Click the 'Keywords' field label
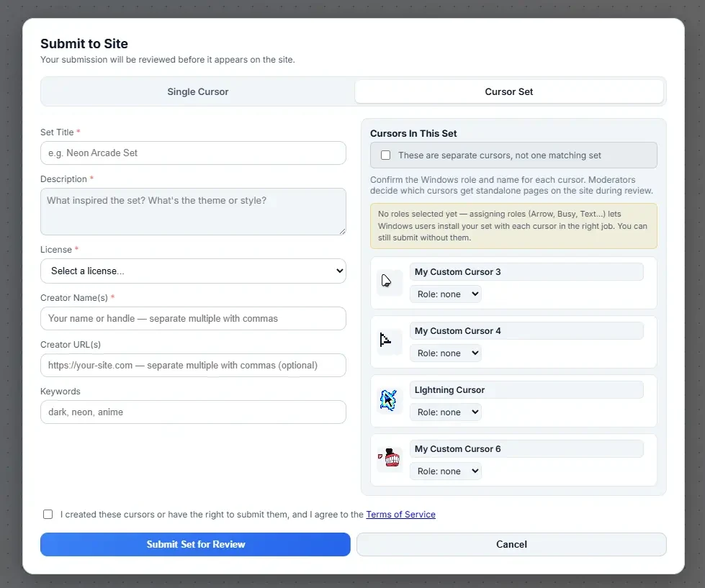The image size is (705, 588). [60, 392]
